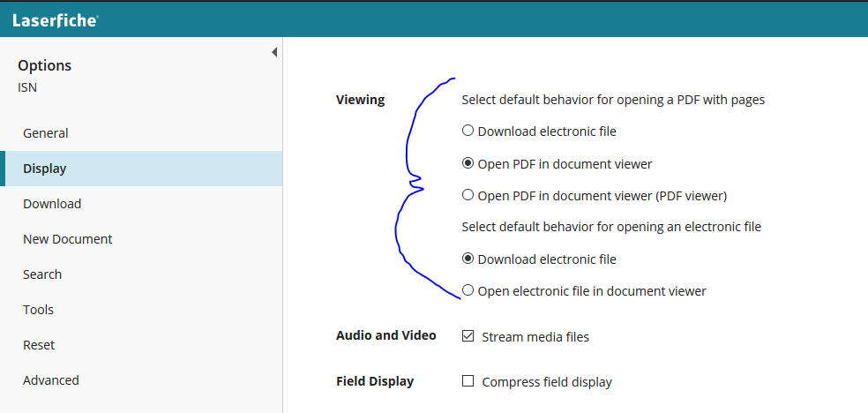Open the Reset options section
Viewport: 868px width, 413px height.
pos(141,345)
